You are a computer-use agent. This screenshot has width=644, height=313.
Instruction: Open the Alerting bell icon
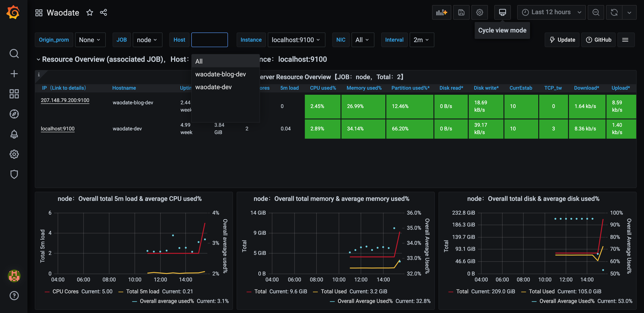point(14,134)
